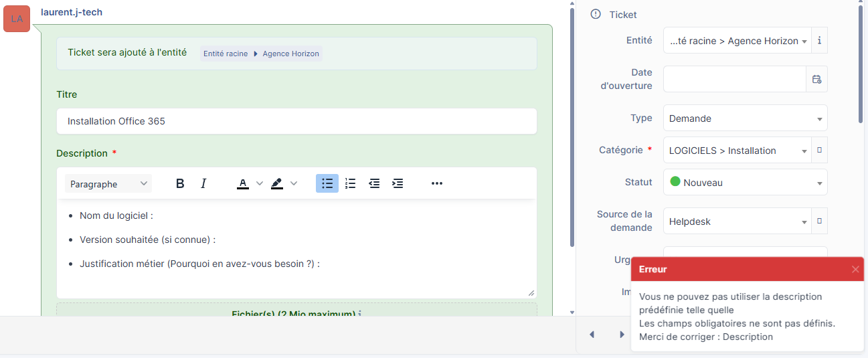The width and height of the screenshot is (868, 358).
Task: Open the Catégorie dropdown LOGICIELS > Installation
Action: pyautogui.click(x=737, y=151)
